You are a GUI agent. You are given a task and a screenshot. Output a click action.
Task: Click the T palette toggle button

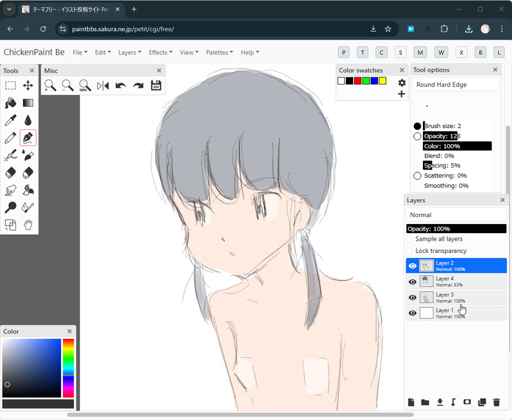363,52
